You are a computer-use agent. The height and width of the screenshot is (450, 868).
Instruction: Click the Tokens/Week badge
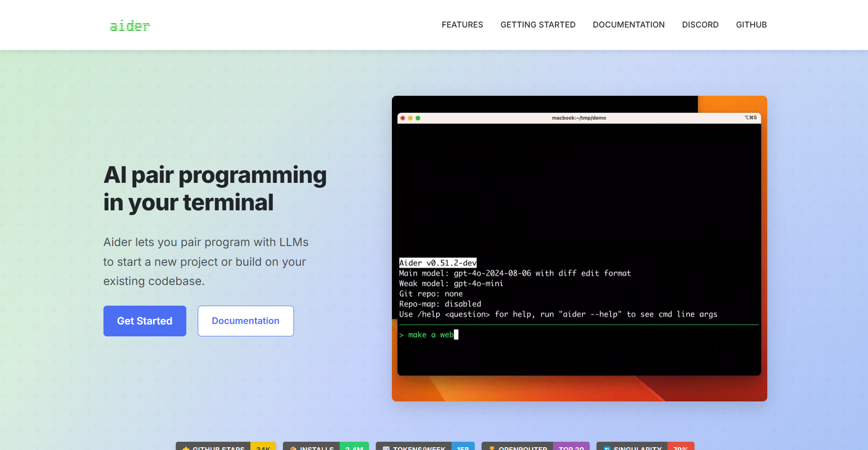pyautogui.click(x=425, y=446)
